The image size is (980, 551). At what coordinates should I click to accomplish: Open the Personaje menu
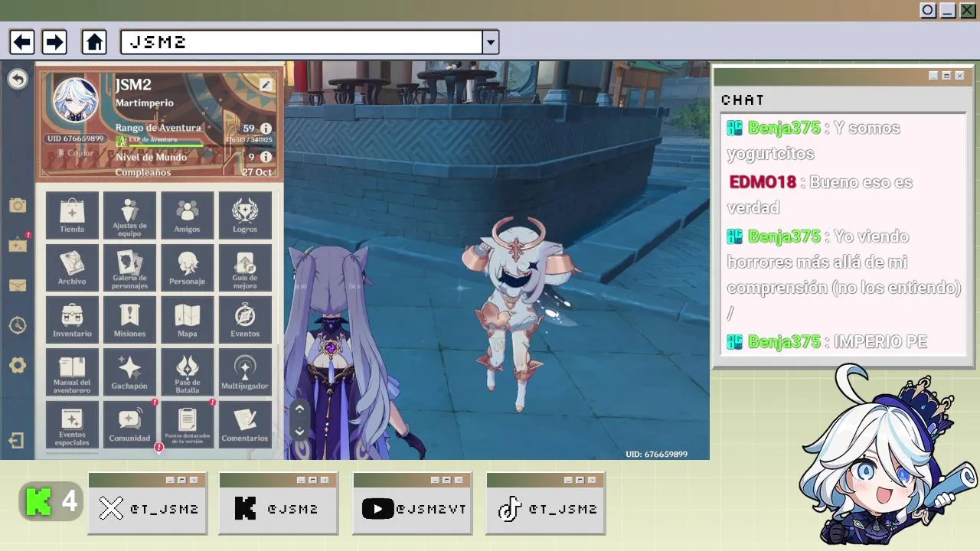187,267
